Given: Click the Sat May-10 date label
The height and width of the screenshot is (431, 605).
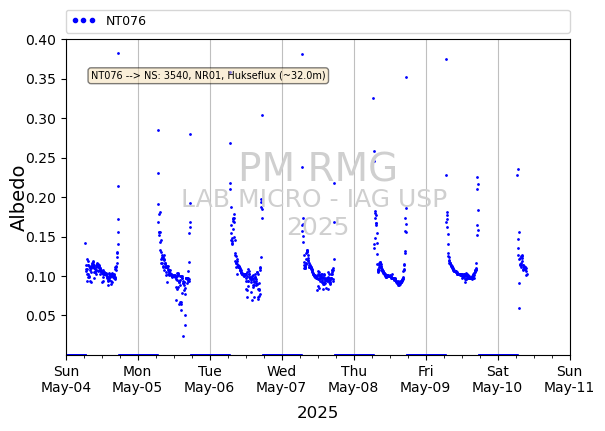Looking at the screenshot, I should [x=497, y=379].
